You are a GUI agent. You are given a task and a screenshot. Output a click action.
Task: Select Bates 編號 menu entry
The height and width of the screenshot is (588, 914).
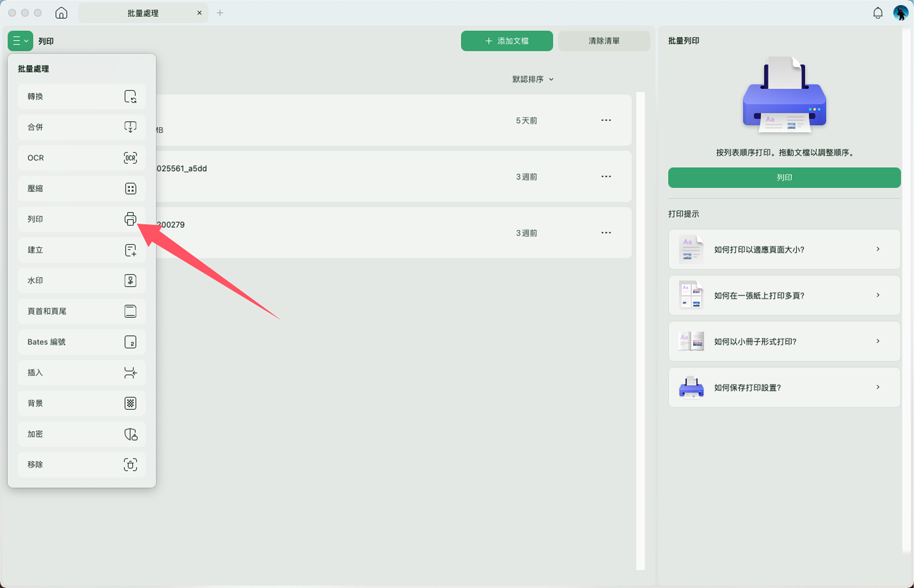pyautogui.click(x=82, y=342)
